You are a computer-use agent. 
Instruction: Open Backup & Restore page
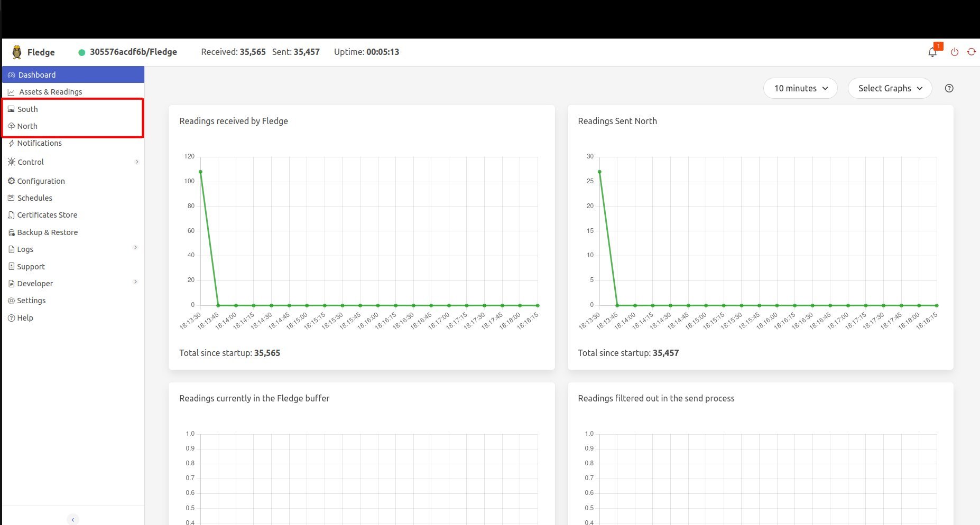click(47, 232)
